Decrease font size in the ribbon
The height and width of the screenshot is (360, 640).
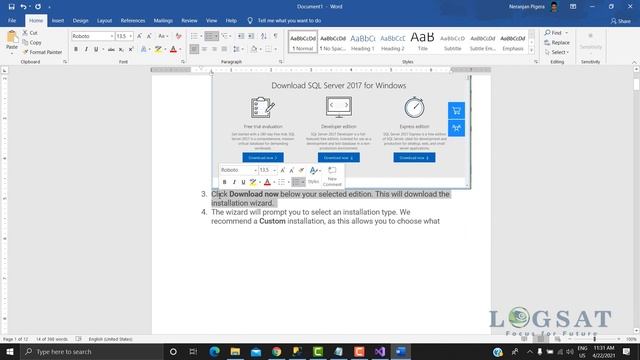(x=149, y=36)
